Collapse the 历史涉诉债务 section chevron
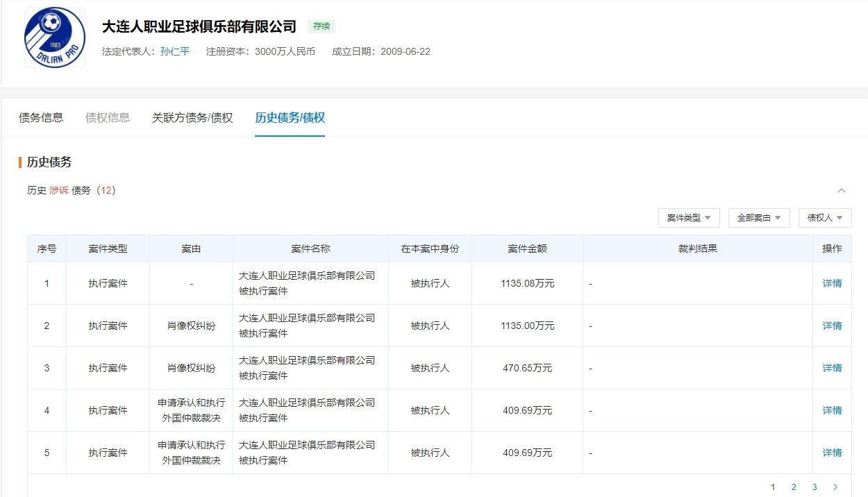This screenshot has height=497, width=868. (842, 190)
